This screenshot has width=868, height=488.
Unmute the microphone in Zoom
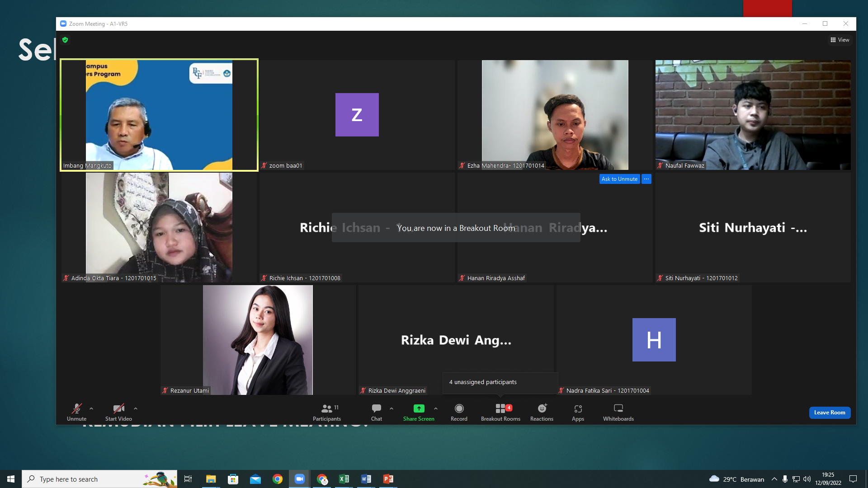pyautogui.click(x=76, y=412)
